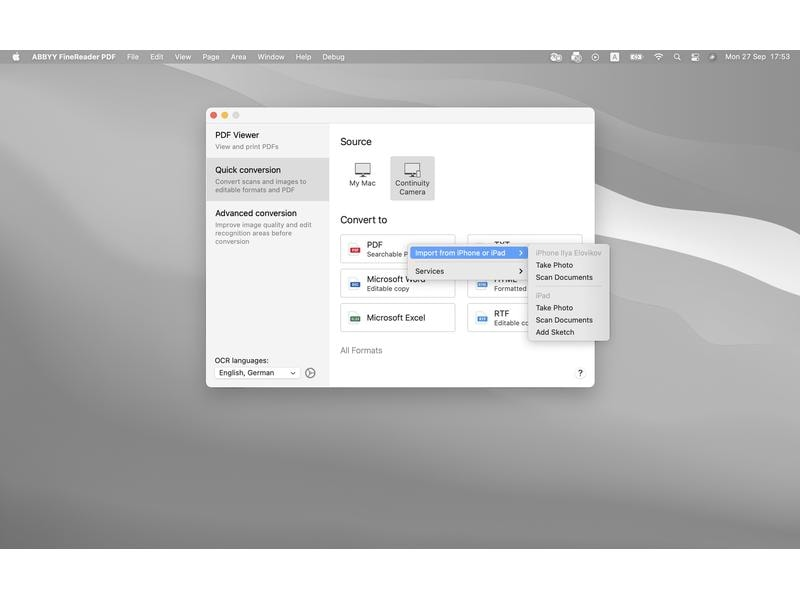Click the HTML format icon
The height and width of the screenshot is (600, 800).
[x=482, y=285]
